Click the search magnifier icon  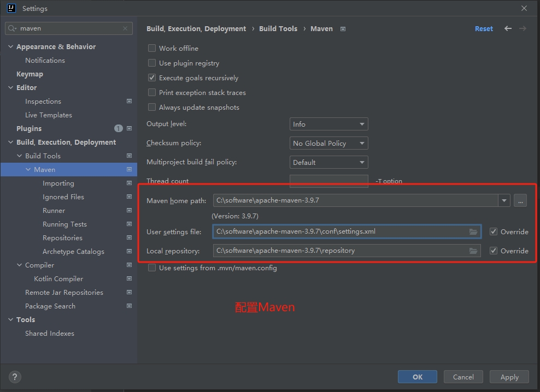[12, 28]
